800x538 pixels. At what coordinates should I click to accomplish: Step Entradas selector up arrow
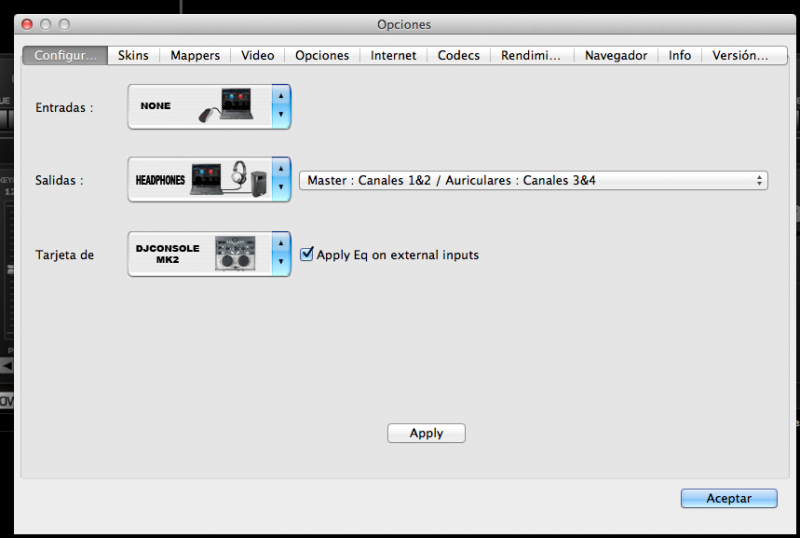tap(281, 96)
